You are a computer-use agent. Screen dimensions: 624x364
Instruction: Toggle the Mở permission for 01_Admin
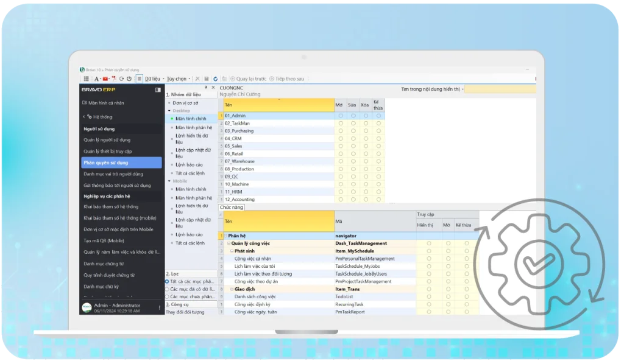tap(341, 116)
